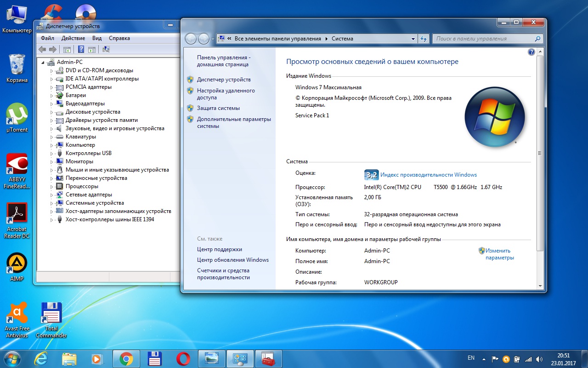Click the Индекс производительности Windows link
The height and width of the screenshot is (368, 588).
429,175
